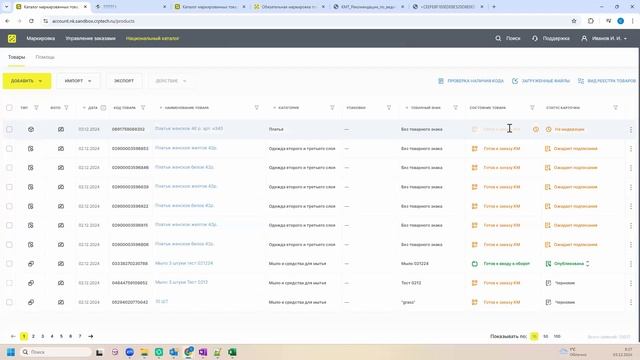Open Национальный каталог in the top menu
The height and width of the screenshot is (360, 640).
[152, 38]
